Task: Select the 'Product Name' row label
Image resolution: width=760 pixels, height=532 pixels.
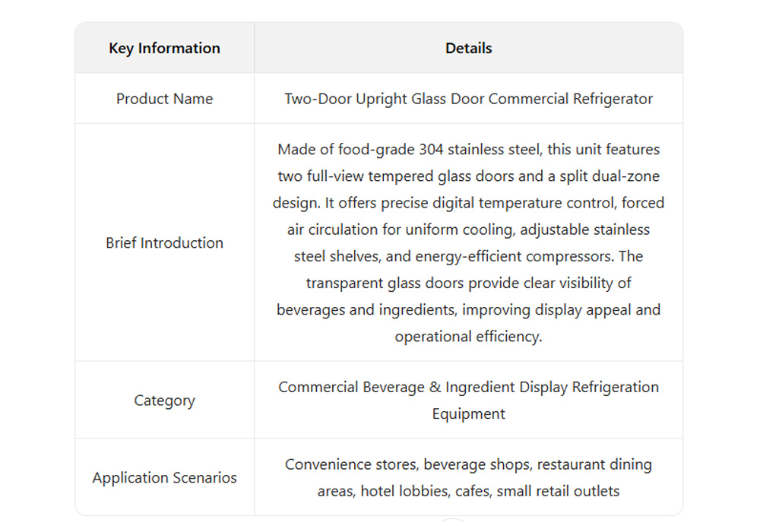Action: point(164,99)
